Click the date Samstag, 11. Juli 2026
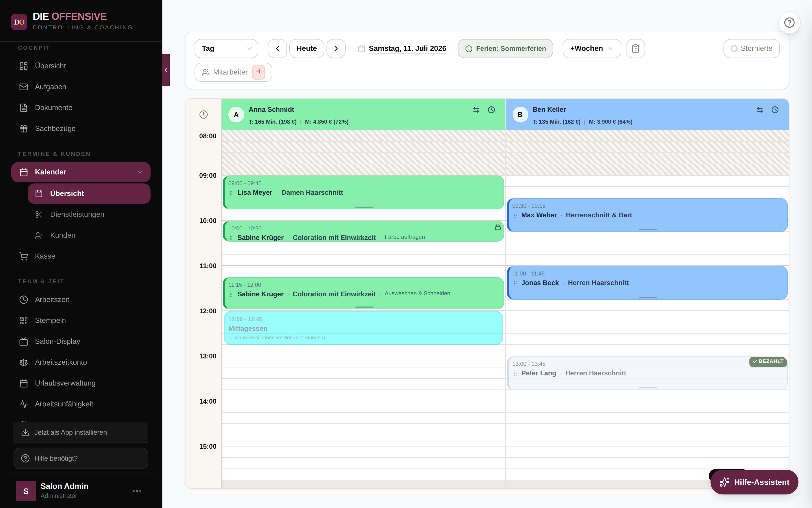The width and height of the screenshot is (812, 508). (407, 48)
